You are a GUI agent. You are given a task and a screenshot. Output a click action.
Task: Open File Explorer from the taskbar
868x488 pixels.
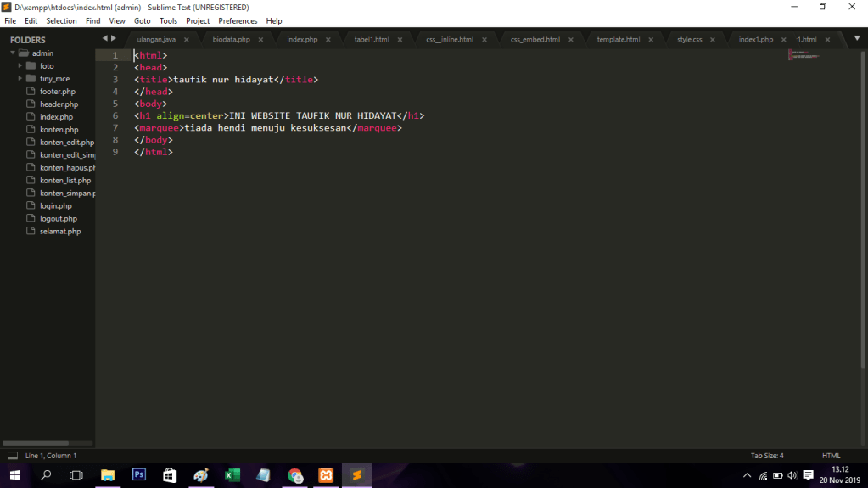108,475
